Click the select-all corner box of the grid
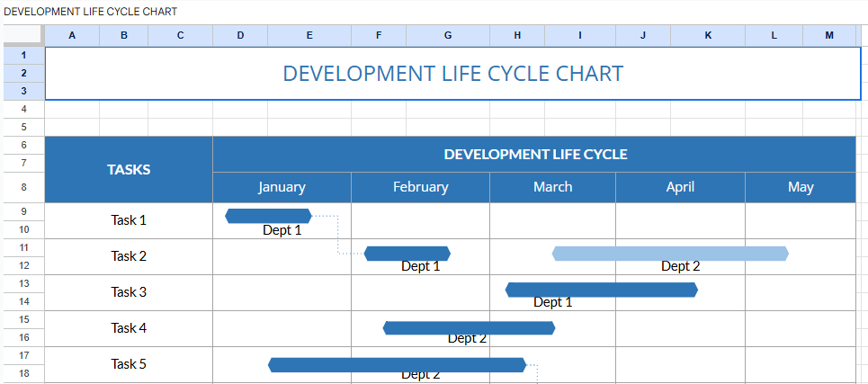The height and width of the screenshot is (384, 868). (22, 35)
